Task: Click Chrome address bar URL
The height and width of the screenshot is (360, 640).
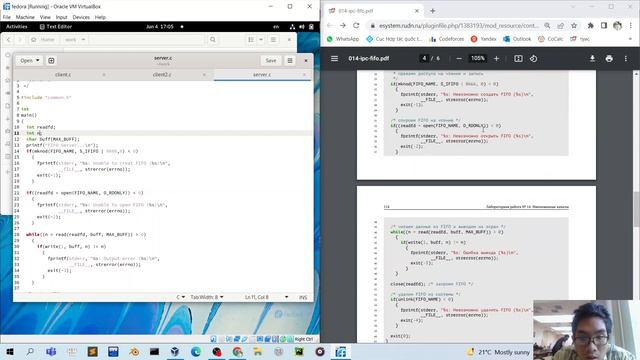Action: (x=459, y=25)
